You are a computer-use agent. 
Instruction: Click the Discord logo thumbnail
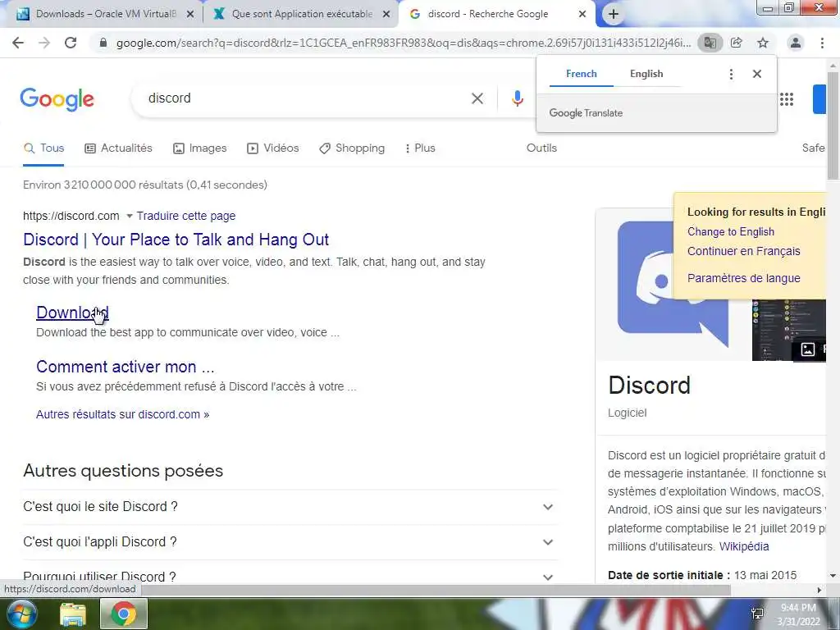pyautogui.click(x=673, y=284)
